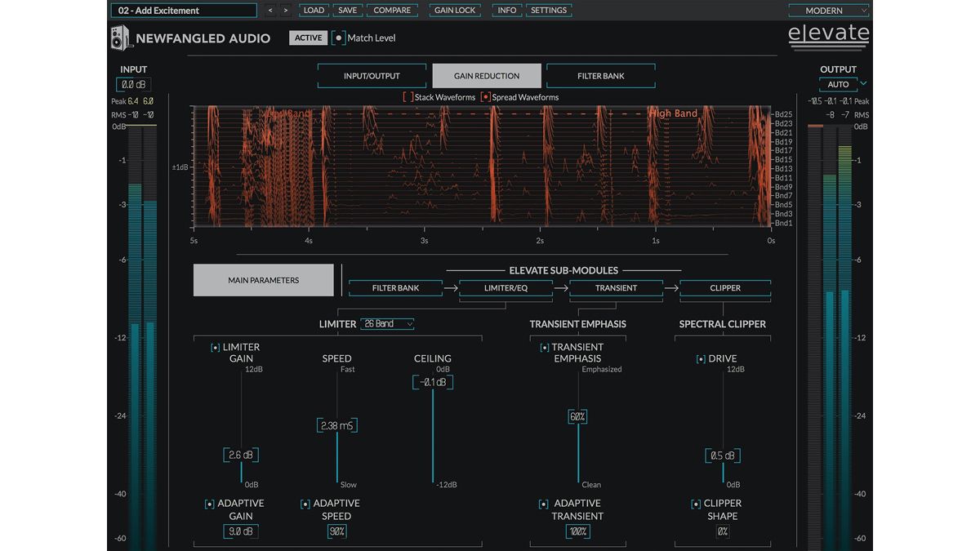The image size is (980, 551).
Task: Click SAVE to store the preset
Action: click(x=348, y=10)
